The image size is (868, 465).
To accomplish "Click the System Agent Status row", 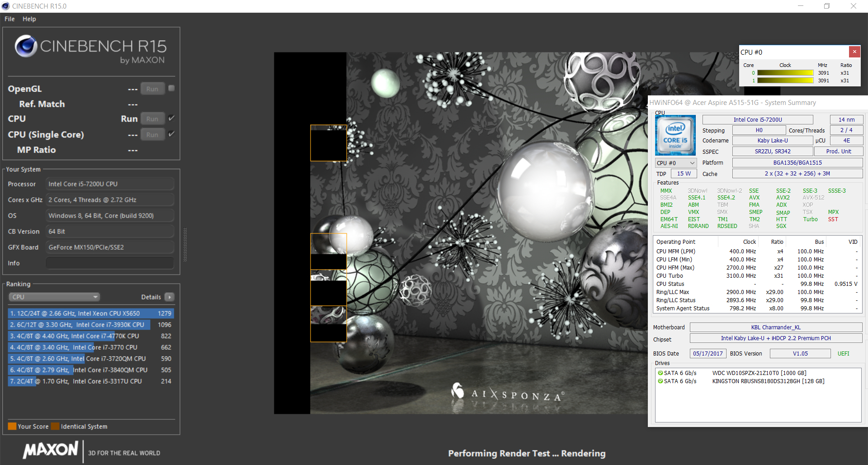I will (x=757, y=308).
